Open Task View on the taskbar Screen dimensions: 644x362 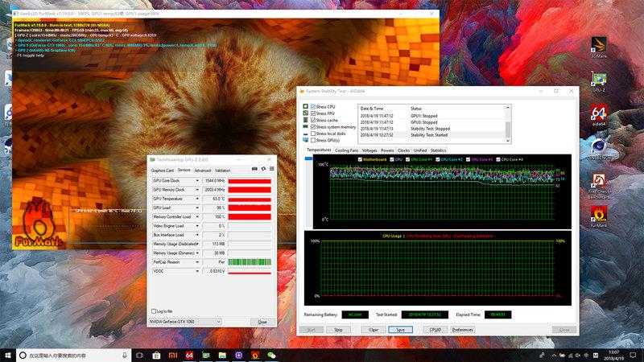click(139, 355)
